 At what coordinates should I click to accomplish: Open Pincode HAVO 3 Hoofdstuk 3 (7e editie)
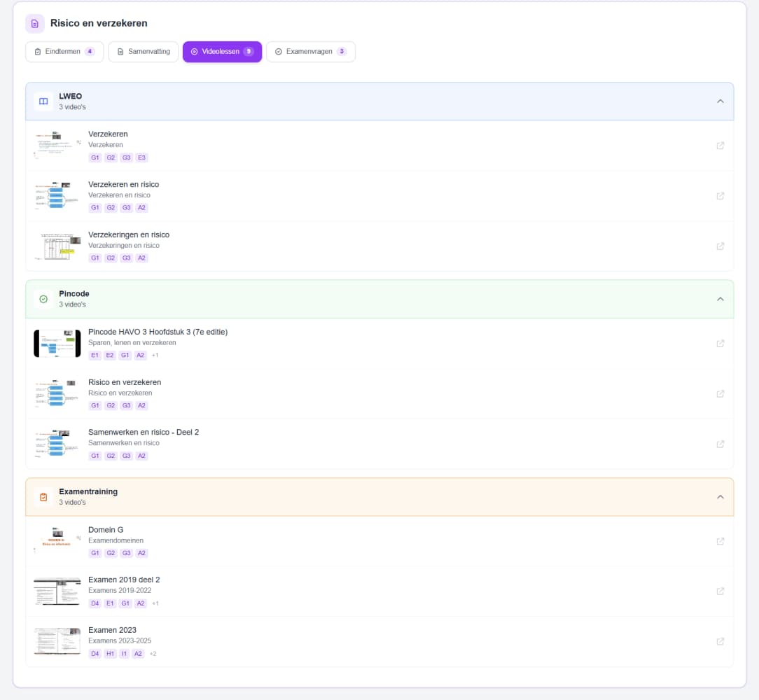[158, 332]
